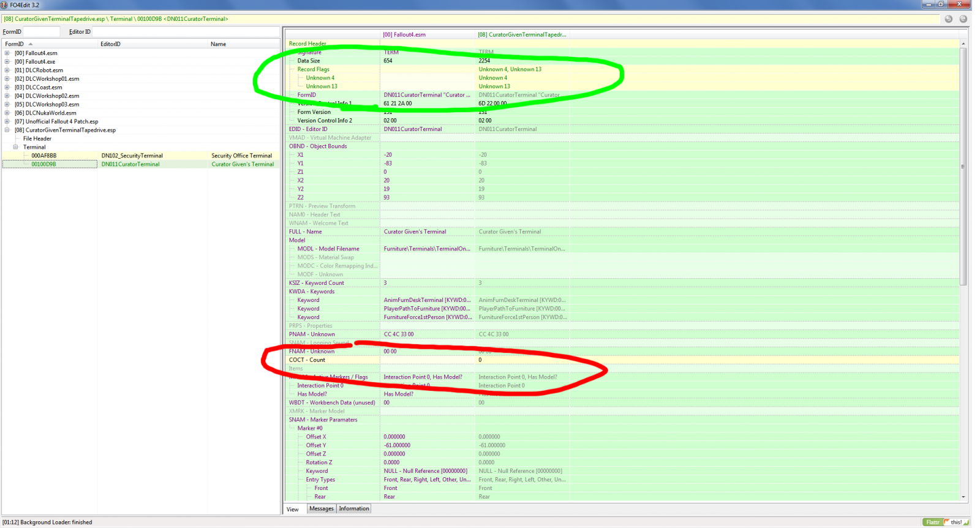Viewport: 980px width, 528px height.
Task: Select the 'KWDA - Keywords' row label
Action: coord(312,292)
